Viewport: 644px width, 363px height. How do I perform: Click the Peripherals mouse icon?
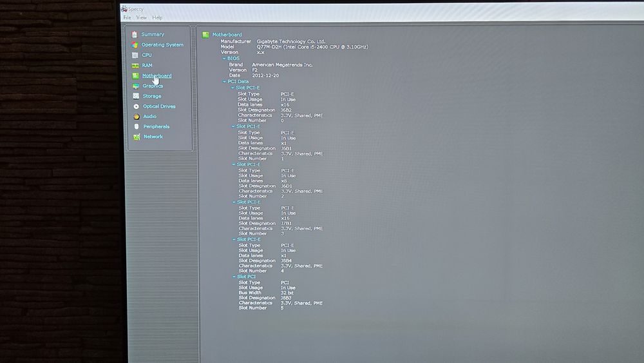coord(137,126)
